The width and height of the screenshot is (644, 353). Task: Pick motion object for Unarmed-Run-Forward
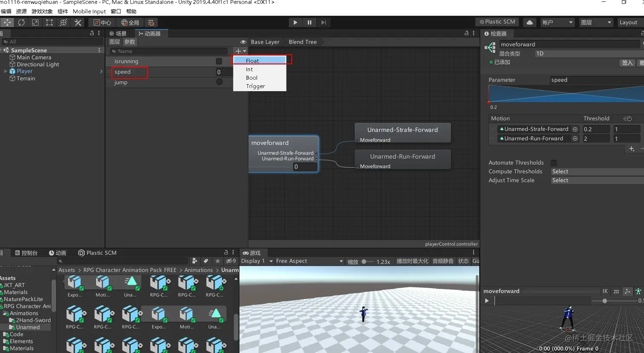point(575,139)
